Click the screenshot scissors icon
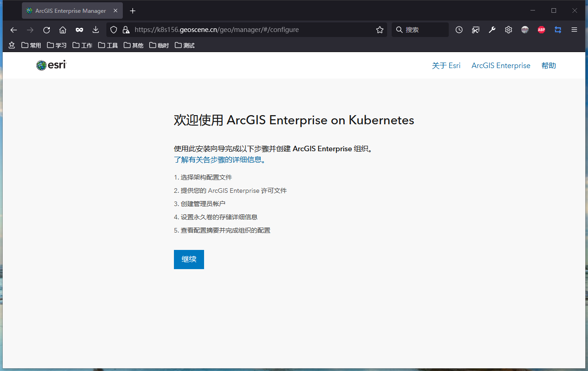This screenshot has width=588, height=371. [476, 30]
